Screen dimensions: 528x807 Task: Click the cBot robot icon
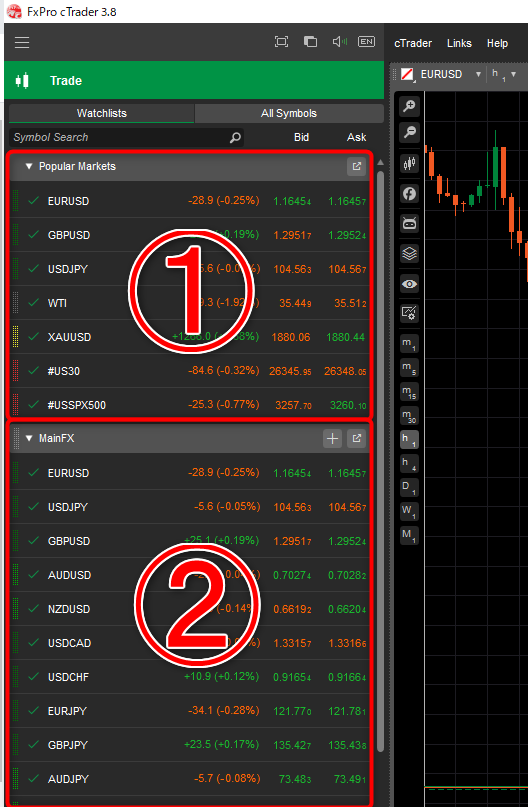tap(410, 224)
